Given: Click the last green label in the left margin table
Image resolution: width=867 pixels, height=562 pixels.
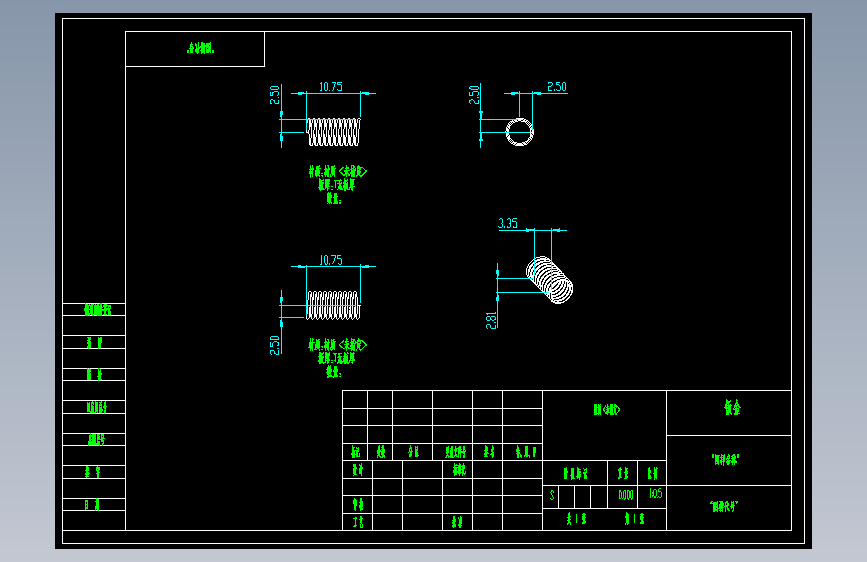Looking at the screenshot, I should [92, 504].
